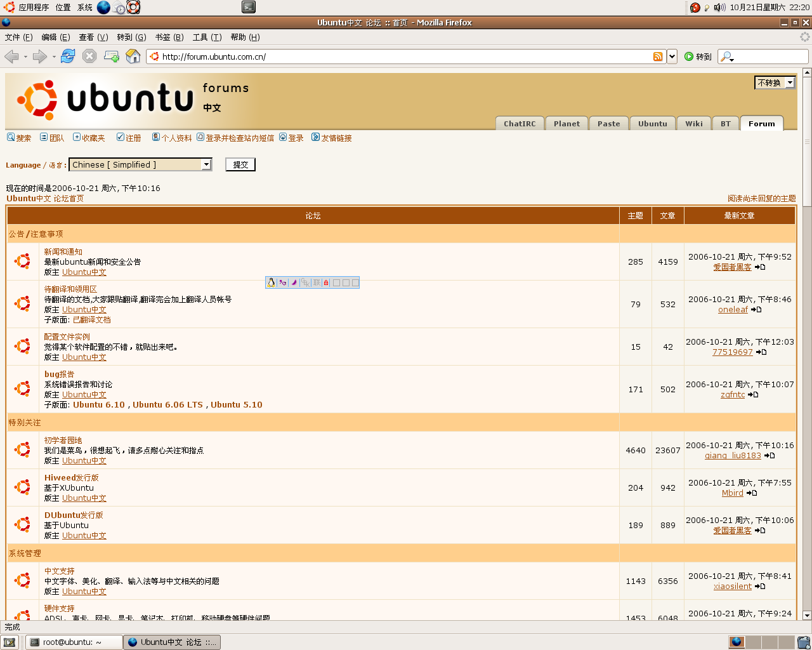Launch the terminal icon in top panel
This screenshot has width=812, height=650.
249,8
